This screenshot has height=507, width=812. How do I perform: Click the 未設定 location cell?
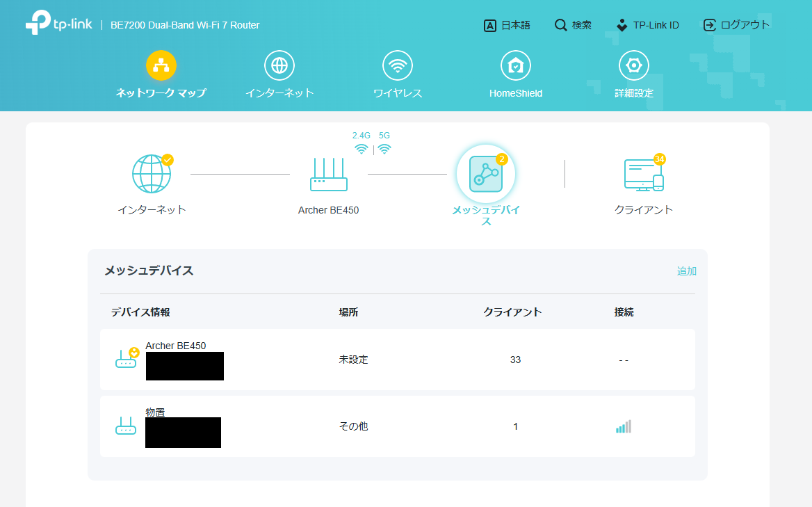pos(354,360)
